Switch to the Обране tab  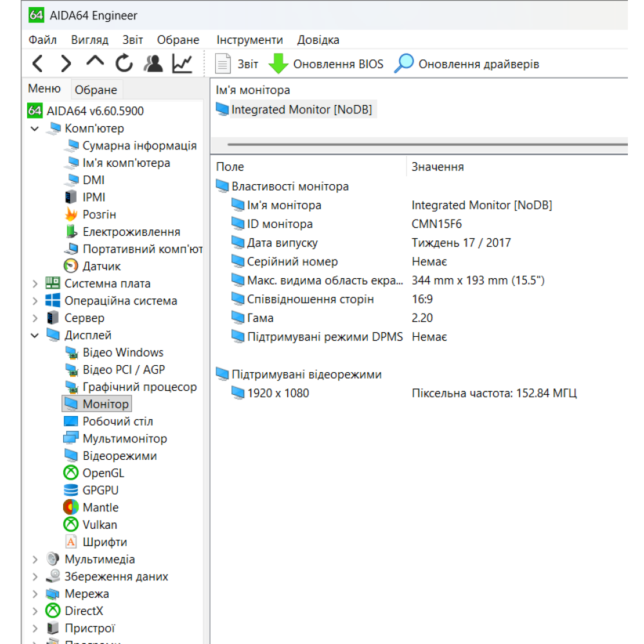(x=96, y=90)
